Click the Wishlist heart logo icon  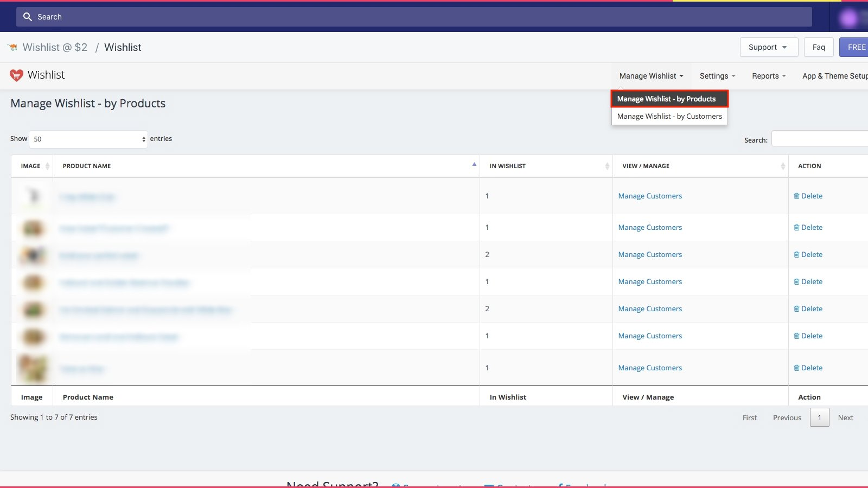17,75
